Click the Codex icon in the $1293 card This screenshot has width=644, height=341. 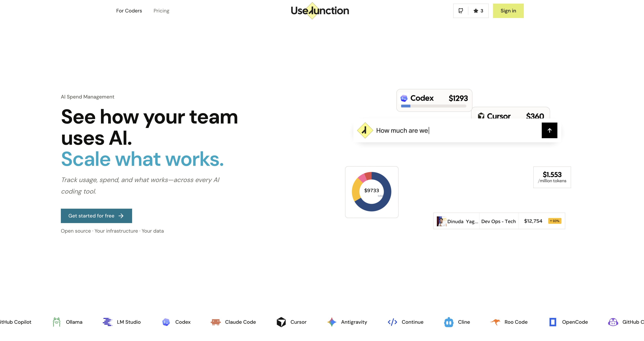404,98
